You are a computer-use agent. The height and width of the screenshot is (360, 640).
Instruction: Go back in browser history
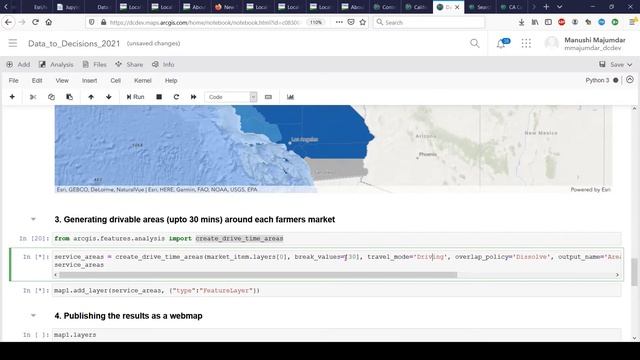[x=8, y=22]
